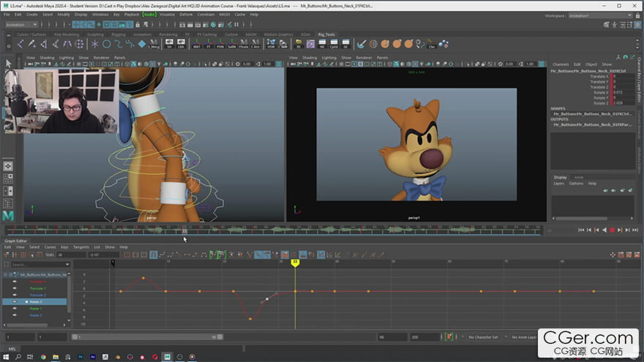Click the EP curve tool shelf icon
Screen dimensions: 644x362
point(119,44)
